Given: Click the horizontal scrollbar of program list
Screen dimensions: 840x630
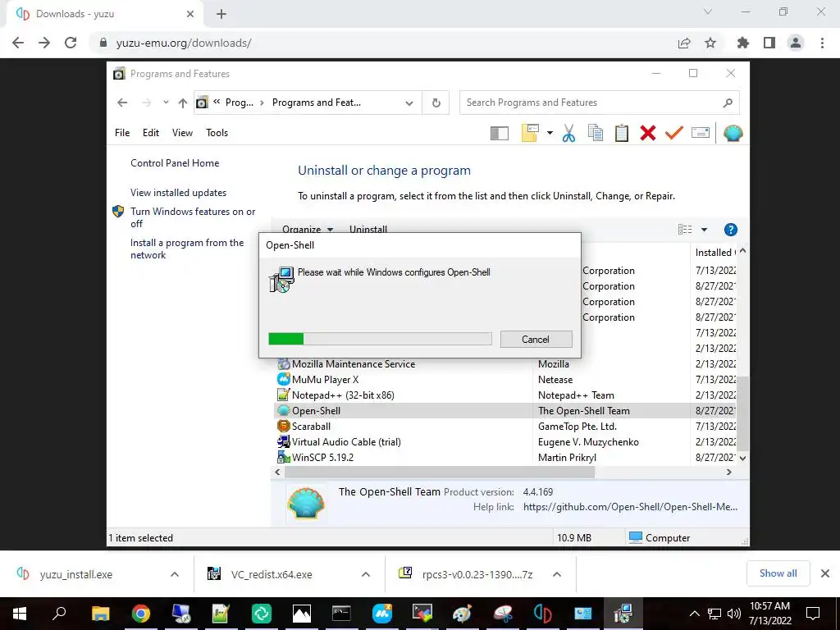Looking at the screenshot, I should click(x=440, y=472).
